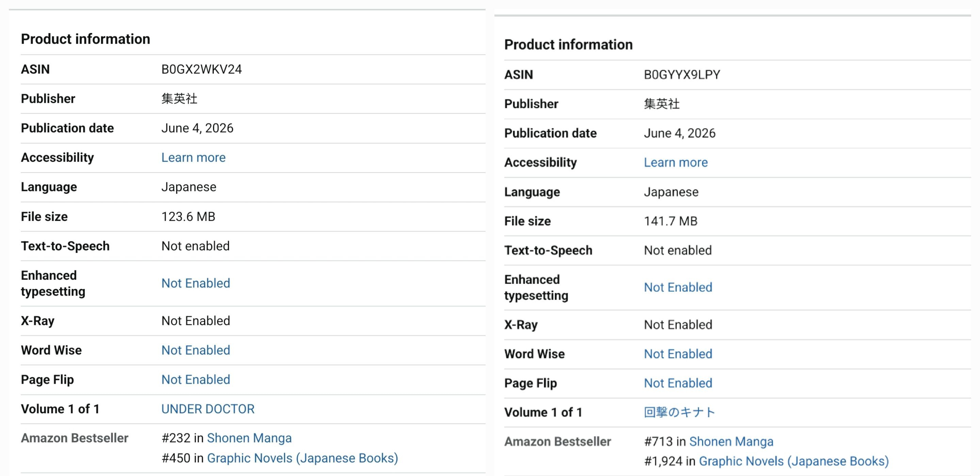
Task: Click Enhanced typesetting Not Enabled link, right panel
Action: [x=678, y=287]
